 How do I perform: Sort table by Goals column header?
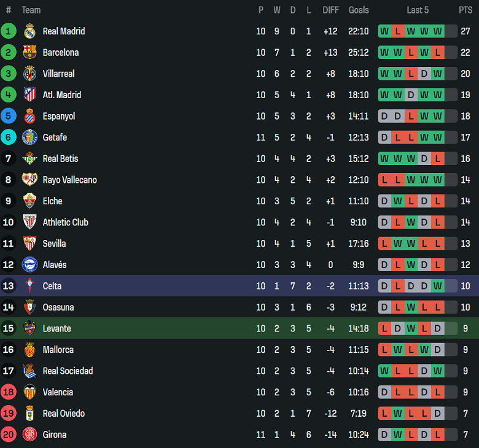[x=359, y=10]
